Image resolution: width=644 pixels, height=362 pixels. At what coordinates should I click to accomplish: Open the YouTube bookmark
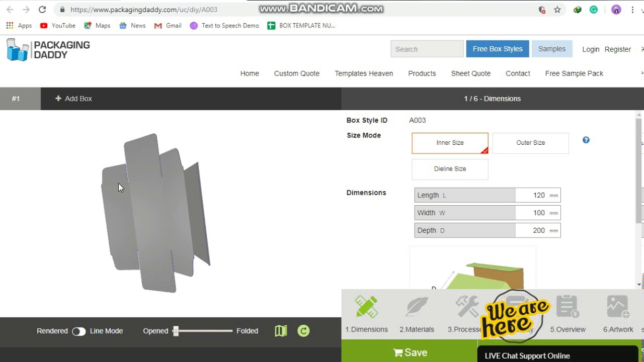click(57, 26)
